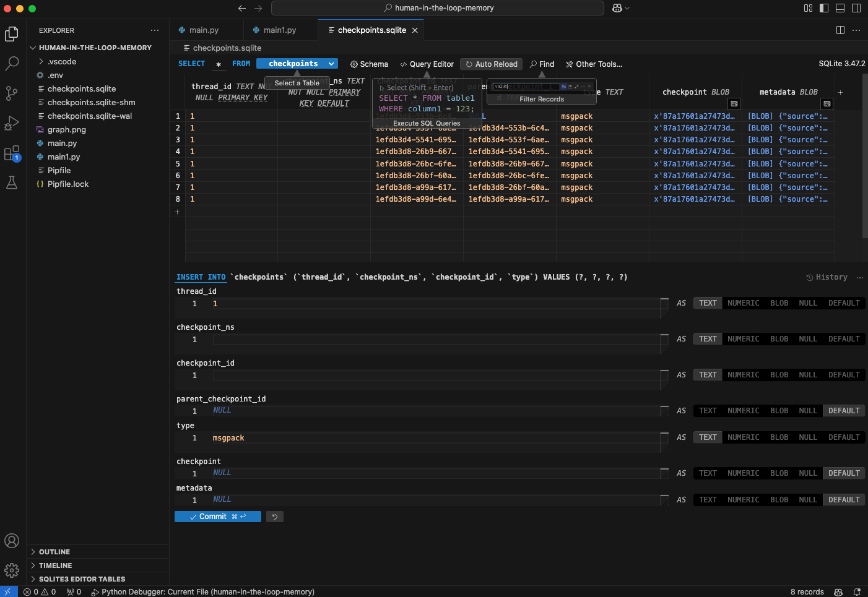Open the checkpoints table dropdown

pos(297,64)
